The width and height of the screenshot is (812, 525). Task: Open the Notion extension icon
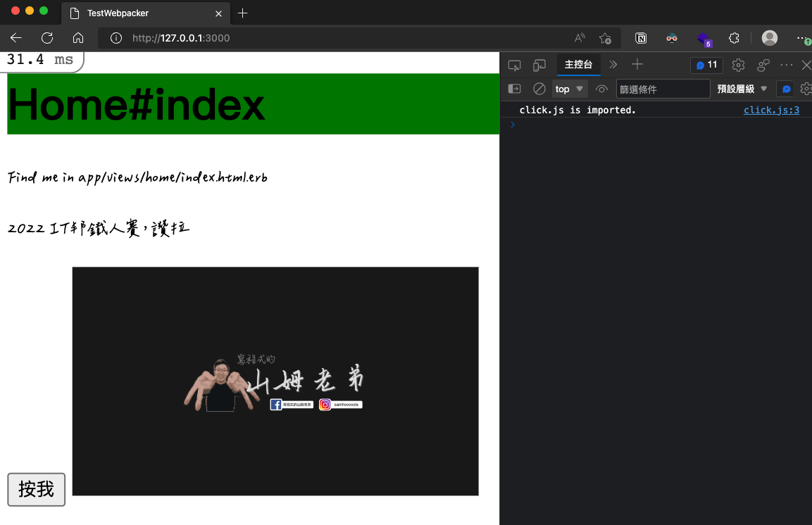pyautogui.click(x=641, y=38)
